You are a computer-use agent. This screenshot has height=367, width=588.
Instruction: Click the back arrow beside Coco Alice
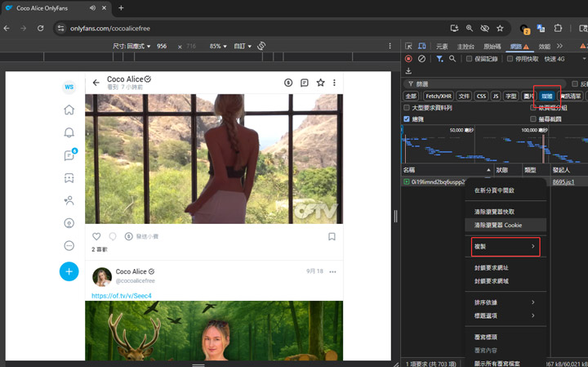click(x=96, y=83)
